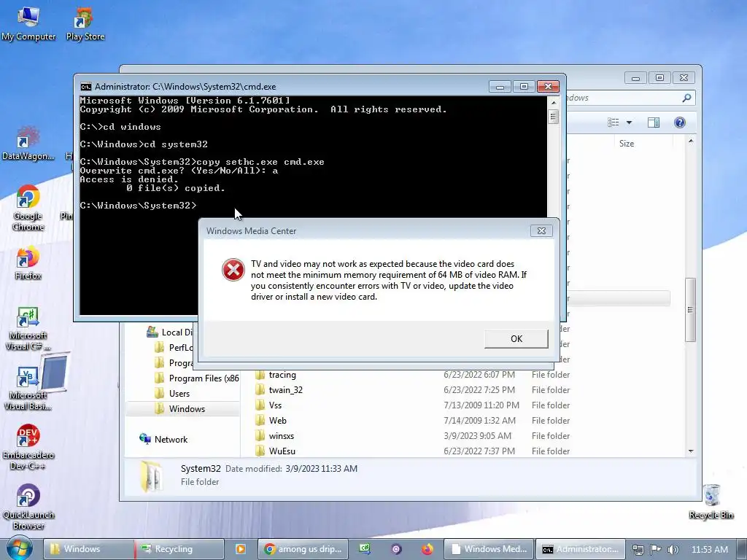Select Microsoft Visual Basic desktop icon

(x=28, y=389)
